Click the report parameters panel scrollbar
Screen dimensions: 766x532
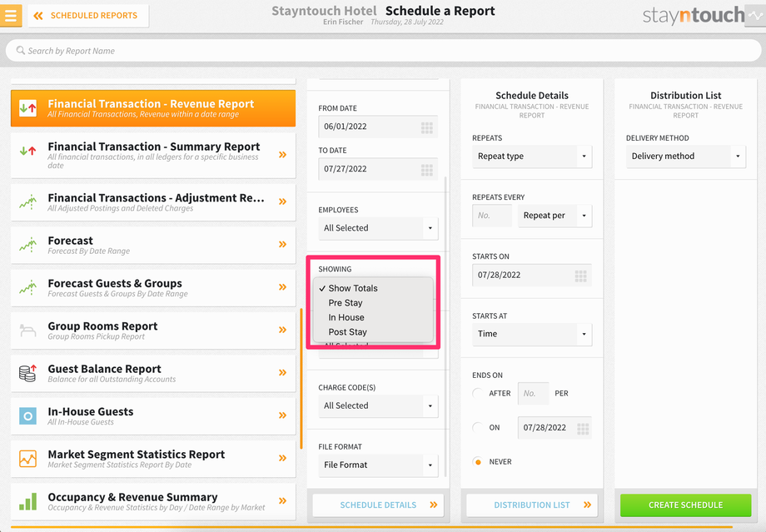coord(445,326)
